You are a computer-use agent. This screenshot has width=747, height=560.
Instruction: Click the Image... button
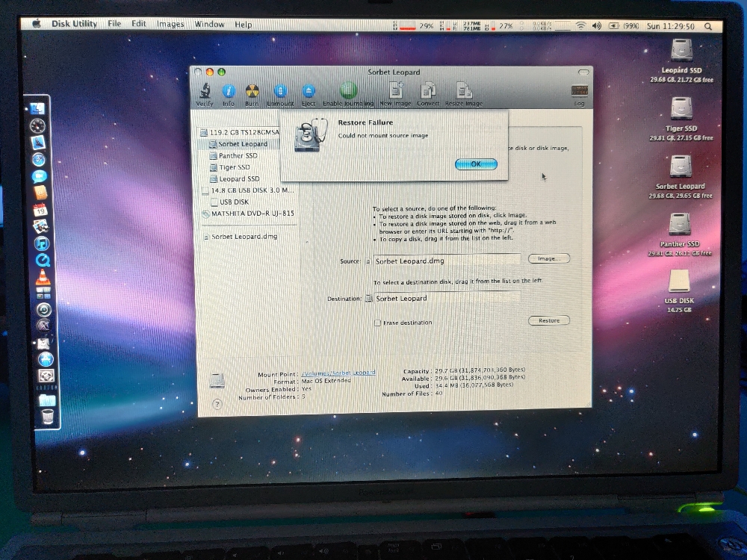click(x=549, y=258)
